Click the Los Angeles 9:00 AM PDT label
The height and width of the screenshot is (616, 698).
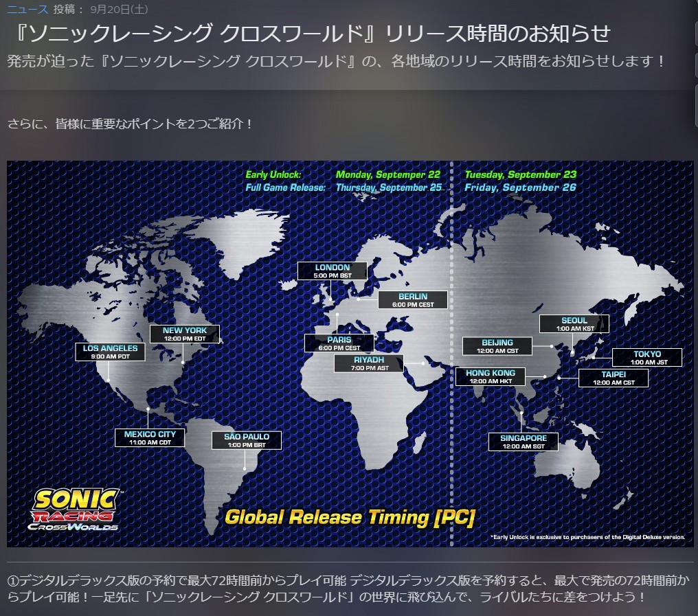110,352
